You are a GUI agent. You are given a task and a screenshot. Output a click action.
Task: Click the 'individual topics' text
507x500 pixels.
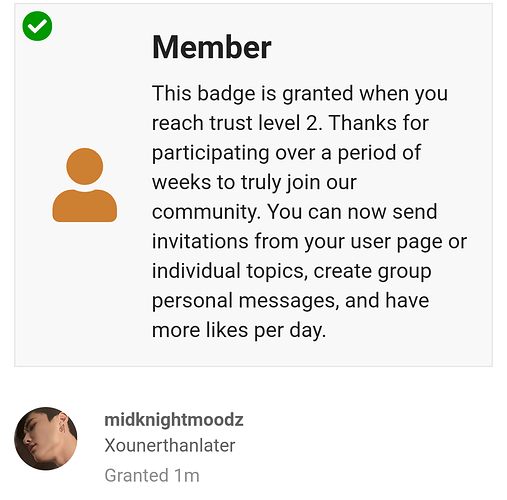(x=229, y=271)
